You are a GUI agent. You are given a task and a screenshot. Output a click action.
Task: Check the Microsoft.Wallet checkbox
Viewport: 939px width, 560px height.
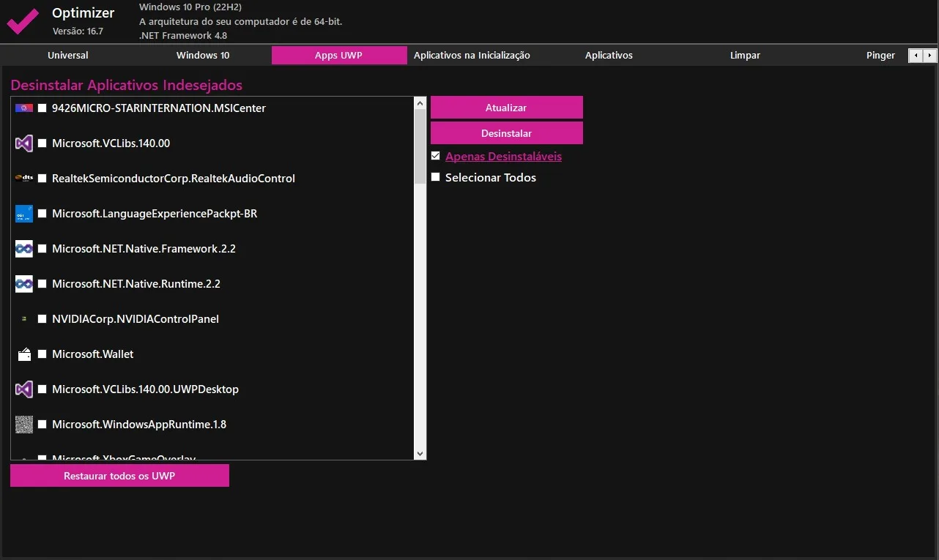(42, 354)
